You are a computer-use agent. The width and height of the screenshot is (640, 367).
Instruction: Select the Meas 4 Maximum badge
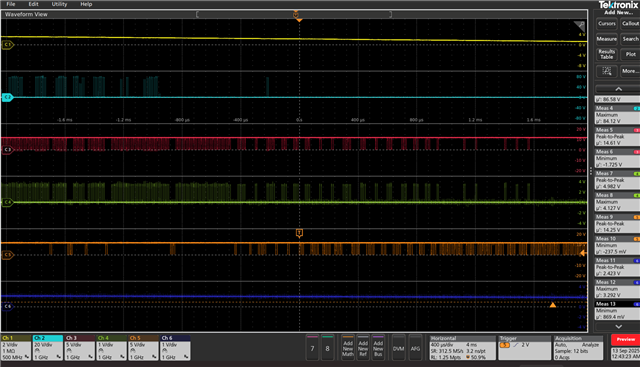(x=617, y=115)
